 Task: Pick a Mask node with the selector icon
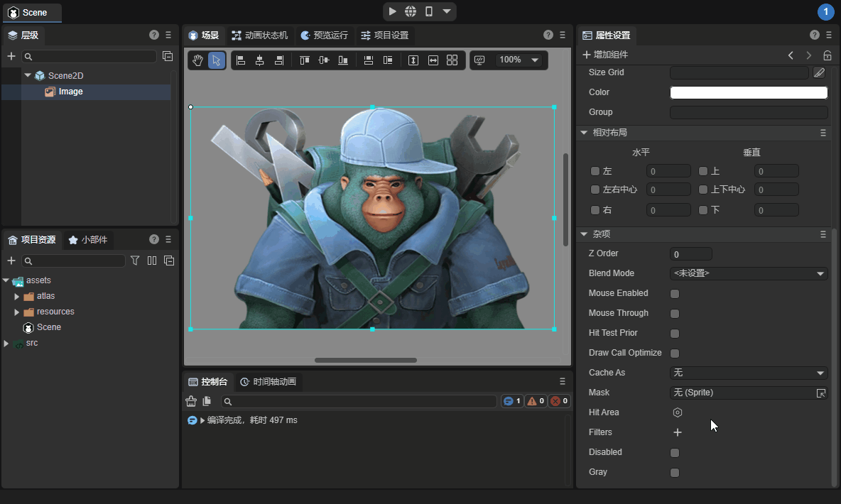click(820, 393)
